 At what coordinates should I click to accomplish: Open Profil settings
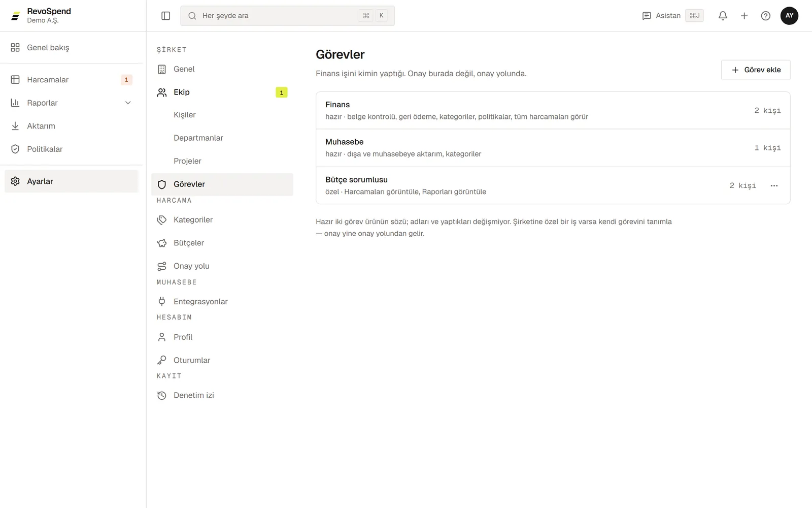tap(222, 337)
